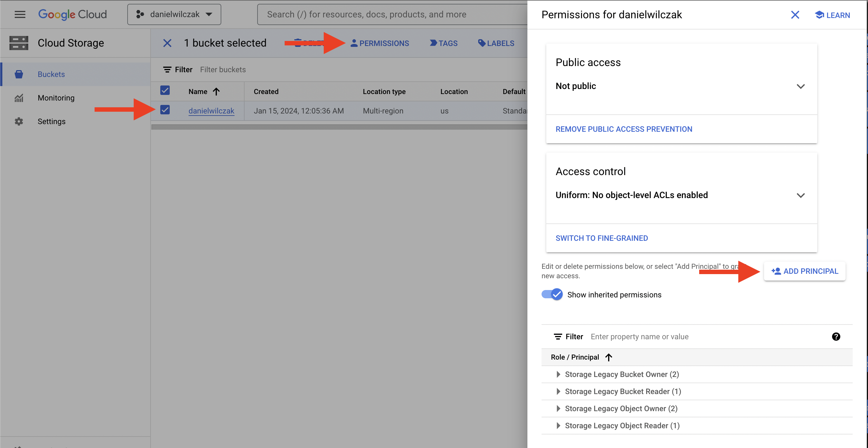The height and width of the screenshot is (448, 868).
Task: Click the Multi-region cell for danielwilczak
Action: (x=383, y=111)
